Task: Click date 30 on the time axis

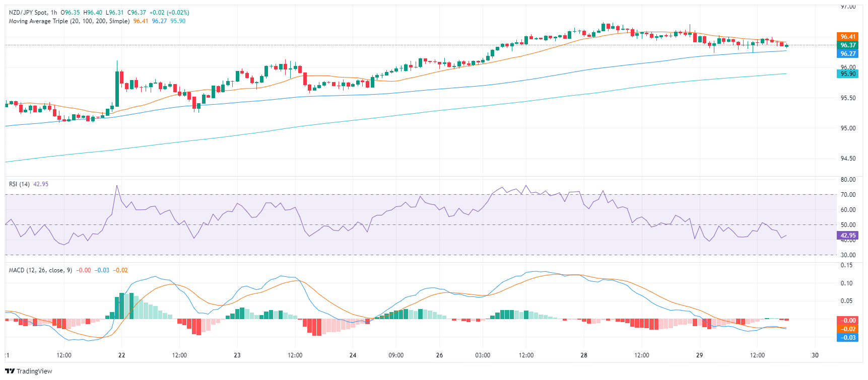Action: pyautogui.click(x=815, y=355)
